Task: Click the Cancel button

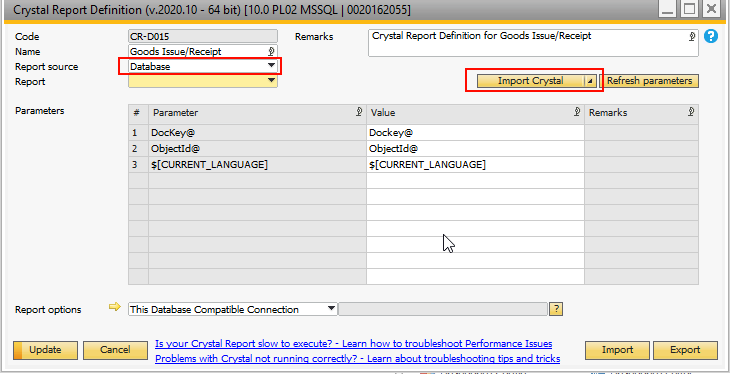Action: [x=115, y=350]
